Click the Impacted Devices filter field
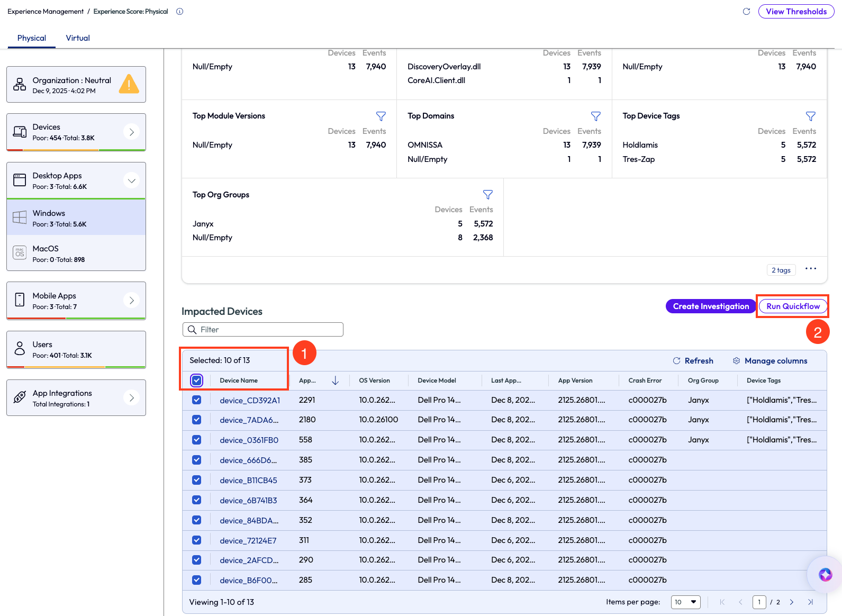Screen dimensions: 842x616 263,330
